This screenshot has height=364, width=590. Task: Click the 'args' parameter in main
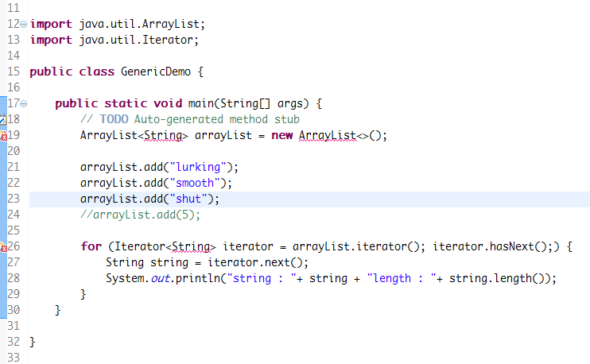coord(289,104)
